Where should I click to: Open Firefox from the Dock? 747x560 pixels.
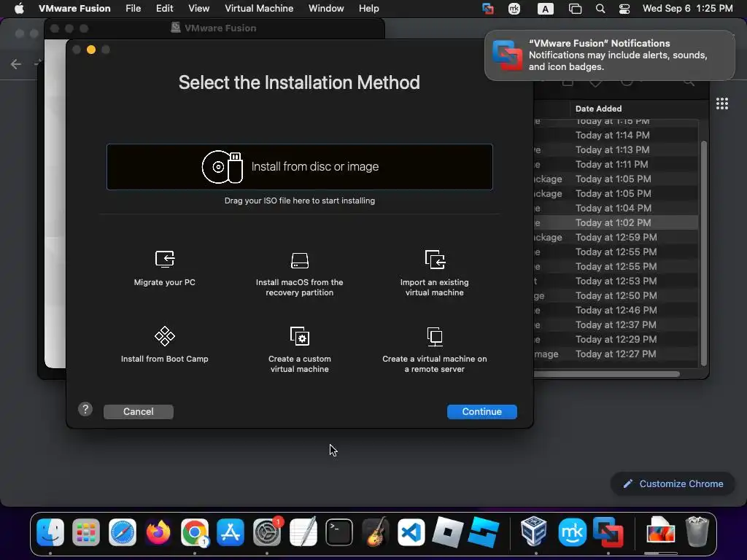point(158,532)
